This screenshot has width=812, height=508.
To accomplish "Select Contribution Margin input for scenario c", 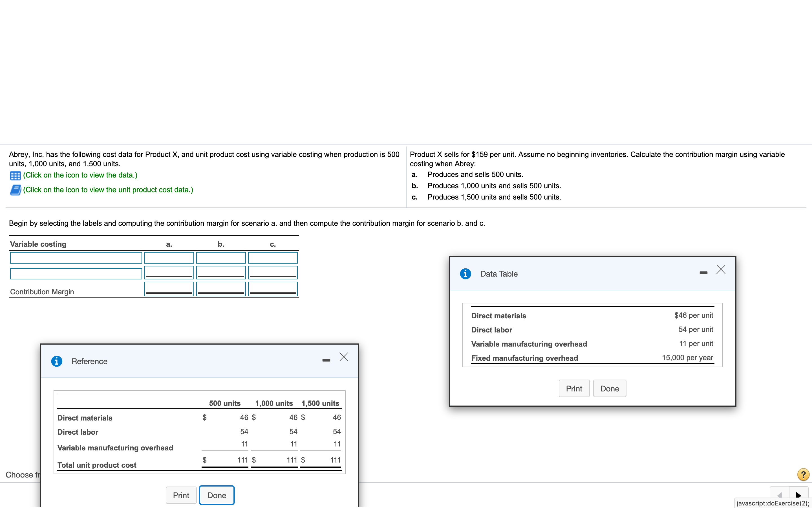I will [x=273, y=289].
